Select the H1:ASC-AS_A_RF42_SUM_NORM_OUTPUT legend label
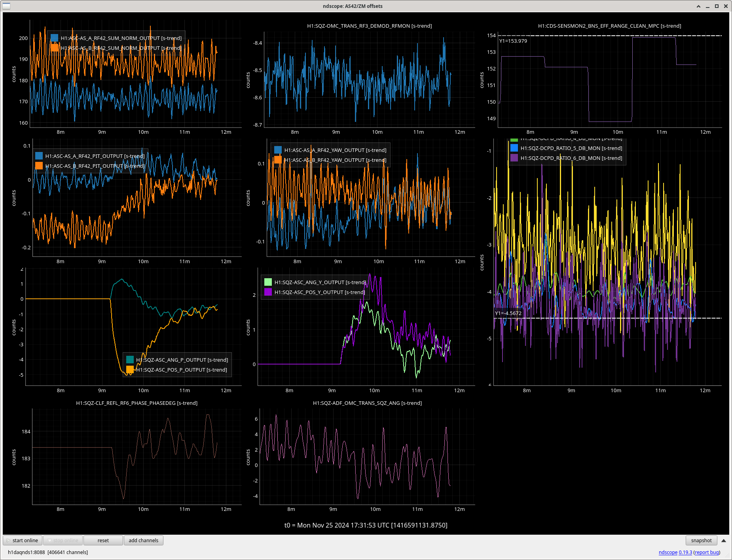This screenshot has width=732, height=560. [x=121, y=38]
